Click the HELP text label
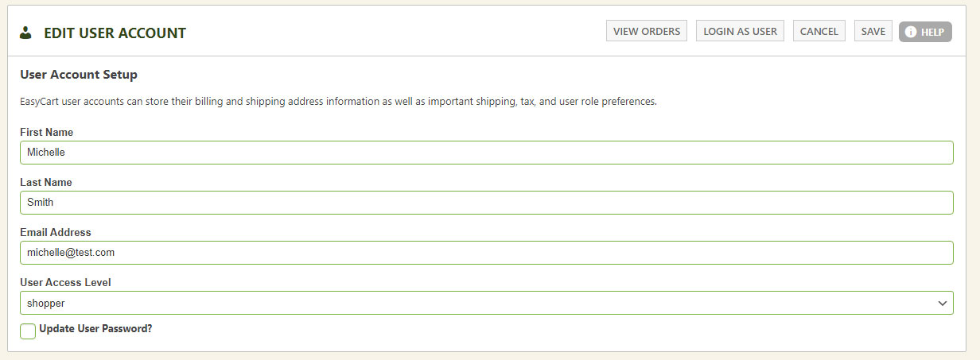 932,33
